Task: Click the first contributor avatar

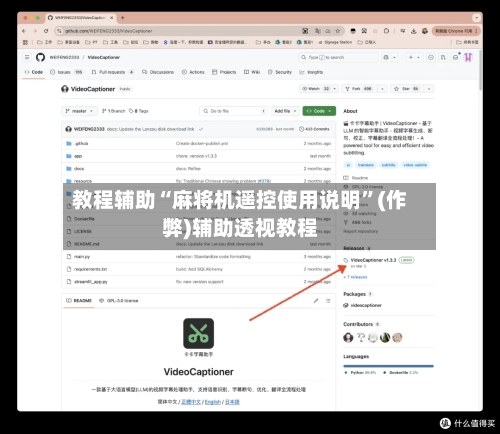Action: click(348, 338)
